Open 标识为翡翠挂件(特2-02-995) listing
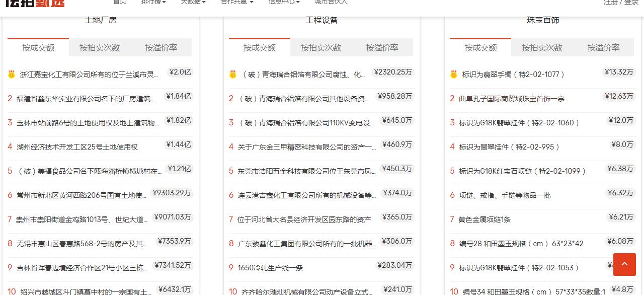 pos(509,147)
